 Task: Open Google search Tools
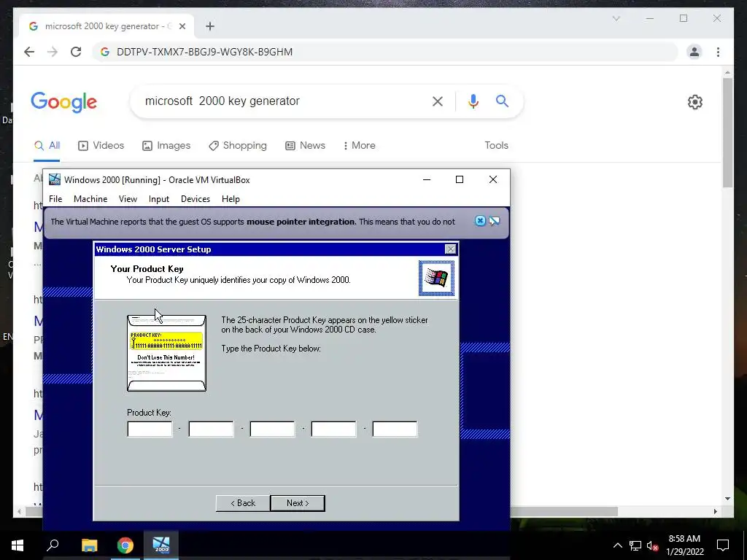click(x=496, y=146)
